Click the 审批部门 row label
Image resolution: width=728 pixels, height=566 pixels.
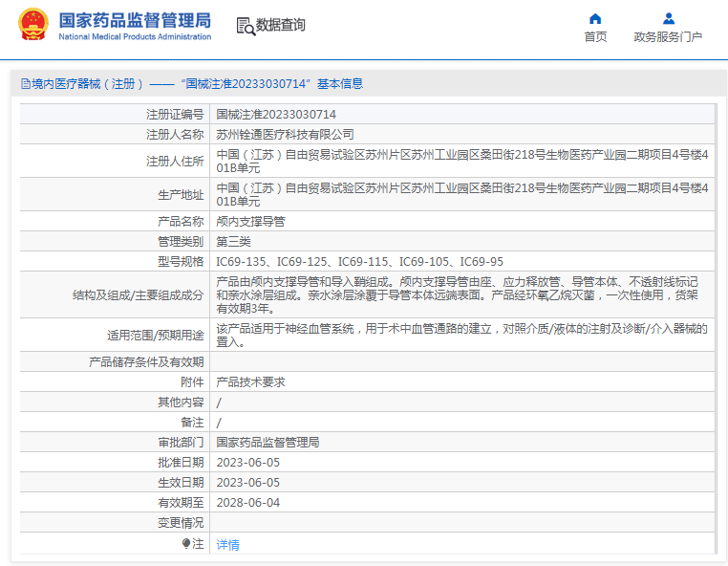181,443
